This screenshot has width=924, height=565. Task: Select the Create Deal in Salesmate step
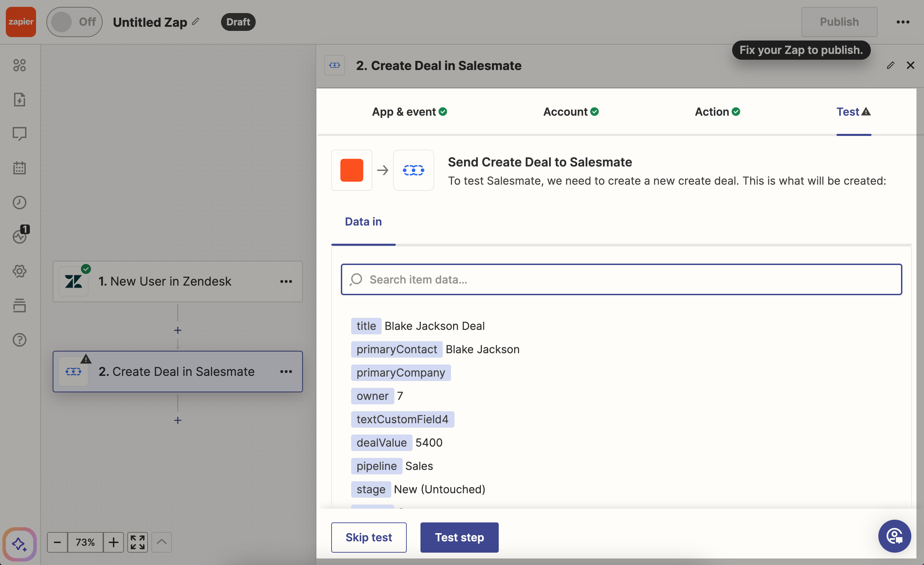pyautogui.click(x=177, y=371)
